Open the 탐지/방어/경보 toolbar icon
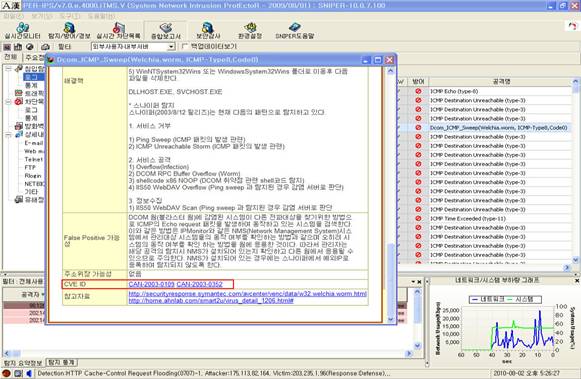Image resolution: width=581 pixels, height=379 pixels. click(x=69, y=30)
